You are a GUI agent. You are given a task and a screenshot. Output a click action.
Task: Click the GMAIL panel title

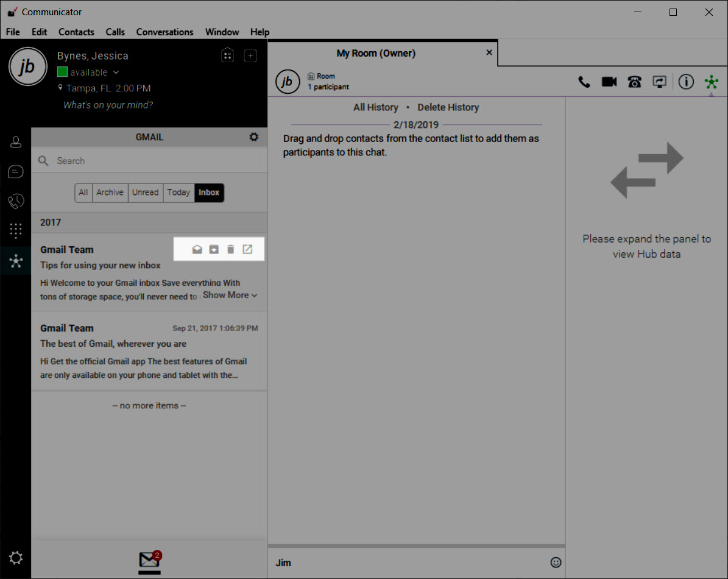point(149,137)
